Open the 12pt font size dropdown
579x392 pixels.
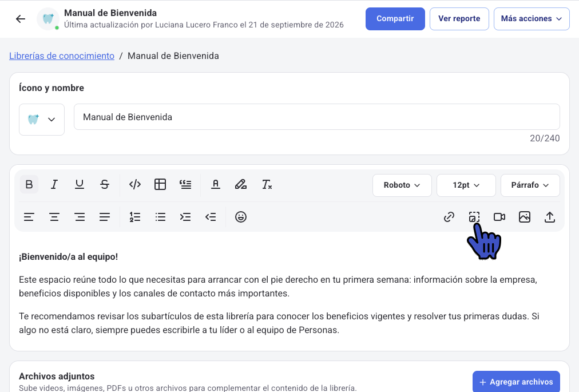point(466,185)
